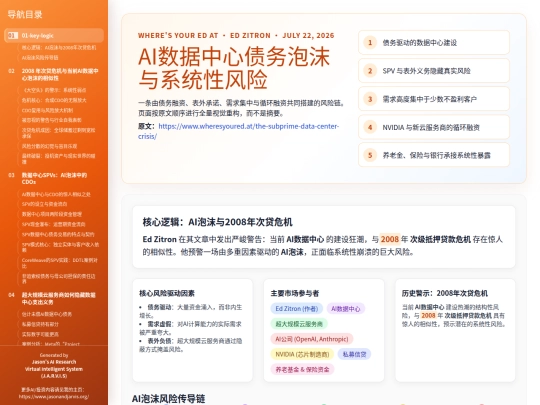Click card 5 养老金、保险与银行承接系统性暴露
The image size is (540, 405).
point(434,155)
